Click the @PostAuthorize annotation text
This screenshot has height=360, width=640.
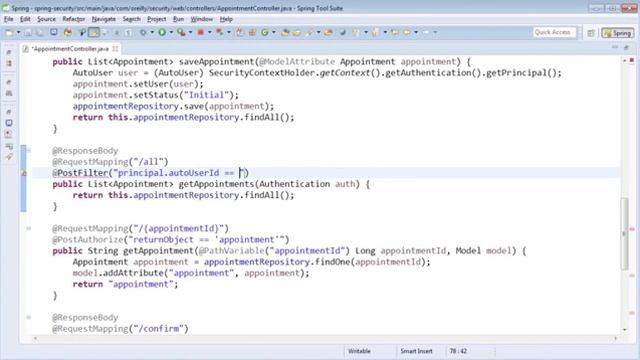point(88,240)
